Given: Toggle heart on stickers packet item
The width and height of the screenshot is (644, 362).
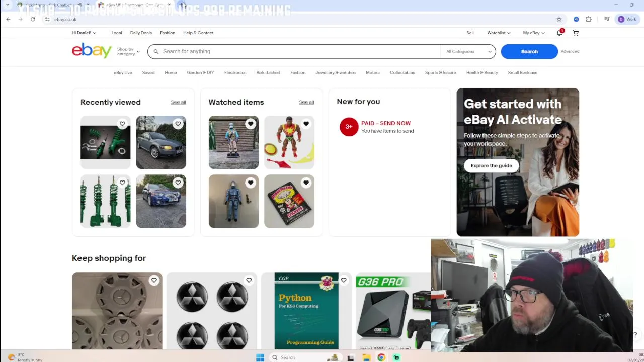Looking at the screenshot, I should coord(306,183).
